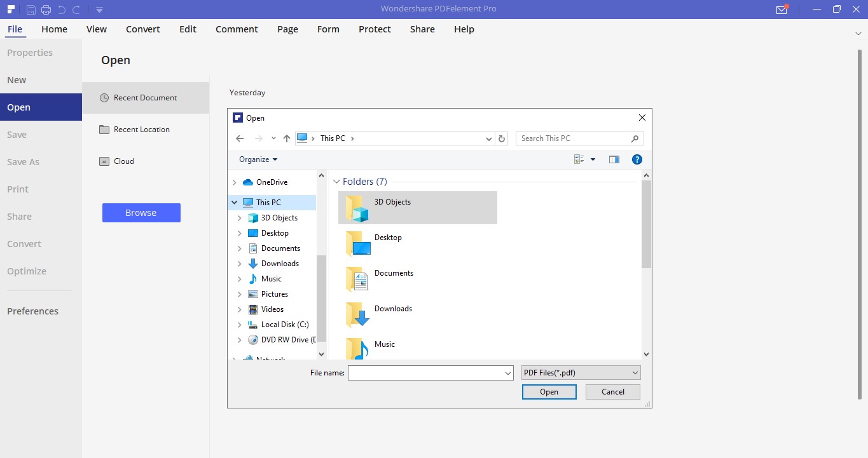This screenshot has width=868, height=458.
Task: Collapse the ribbon with the chevron
Action: pyautogui.click(x=858, y=33)
